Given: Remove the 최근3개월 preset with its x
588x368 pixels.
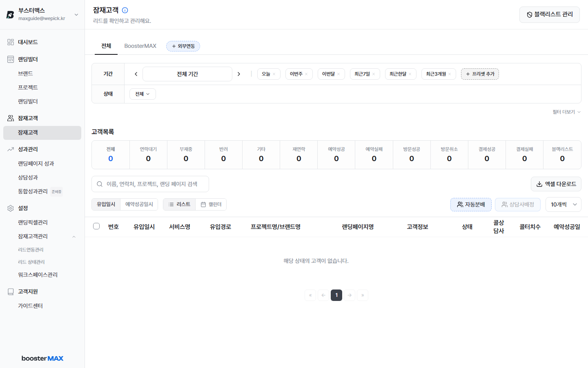Looking at the screenshot, I should (450, 74).
